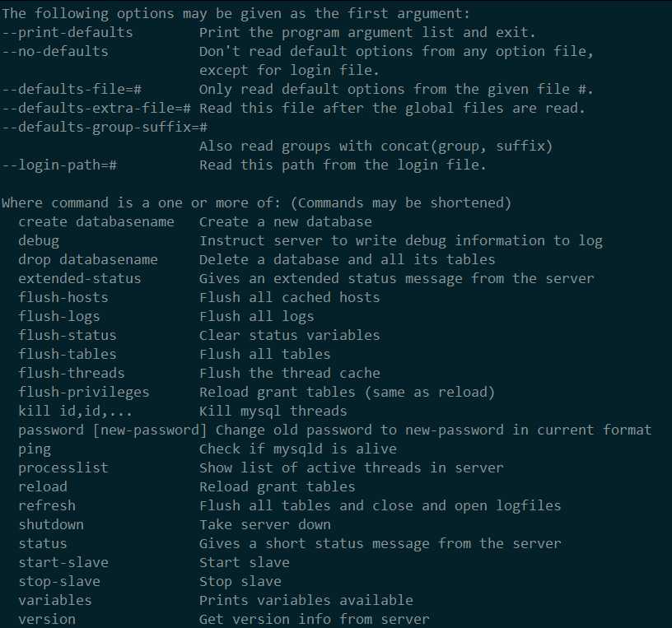Click the 'extended-status' command

tap(80, 278)
